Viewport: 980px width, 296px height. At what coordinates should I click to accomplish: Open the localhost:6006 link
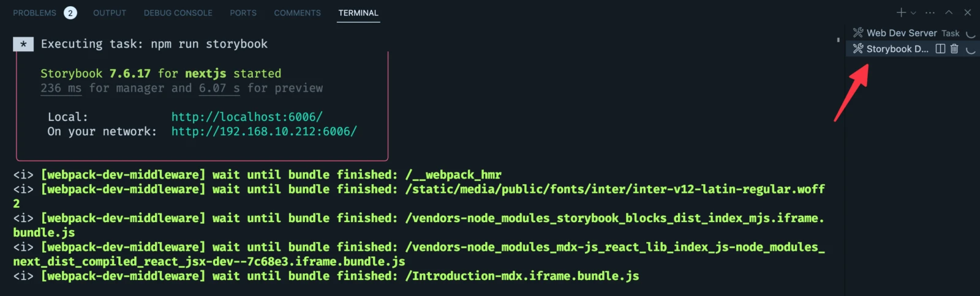[247, 117]
